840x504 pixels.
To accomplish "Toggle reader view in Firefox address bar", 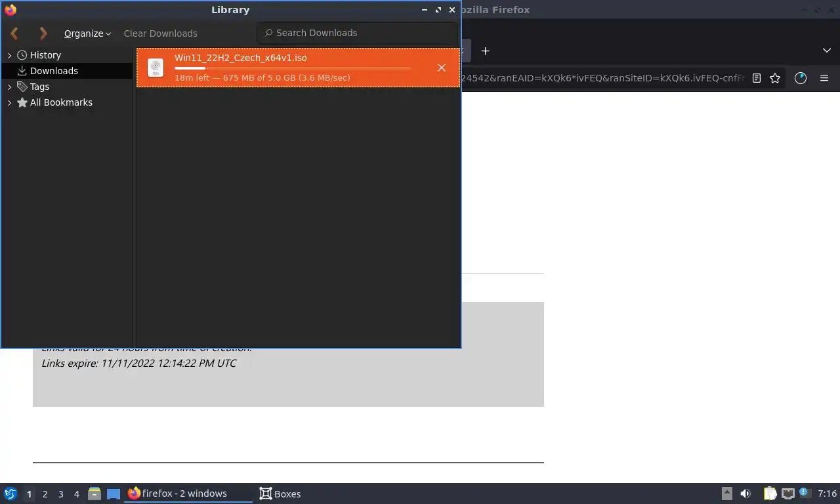I will pyautogui.click(x=757, y=78).
